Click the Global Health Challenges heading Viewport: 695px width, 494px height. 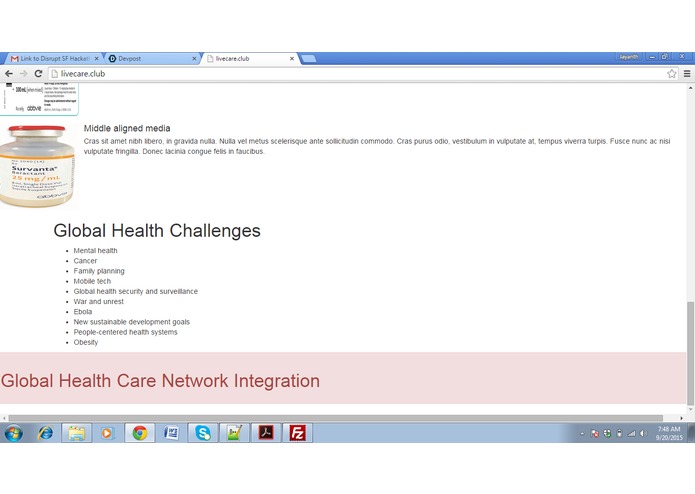(157, 230)
